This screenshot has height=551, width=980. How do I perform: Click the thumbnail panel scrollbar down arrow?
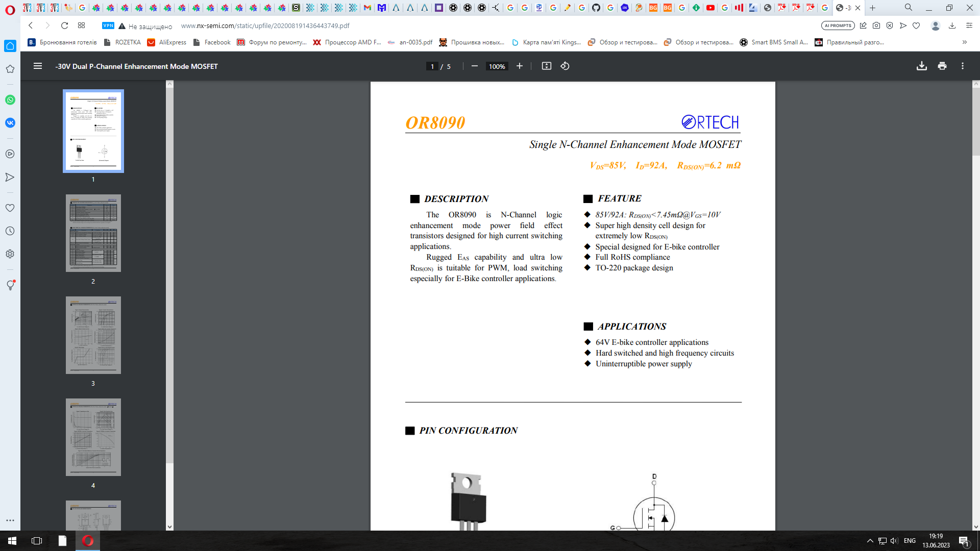[x=170, y=527]
